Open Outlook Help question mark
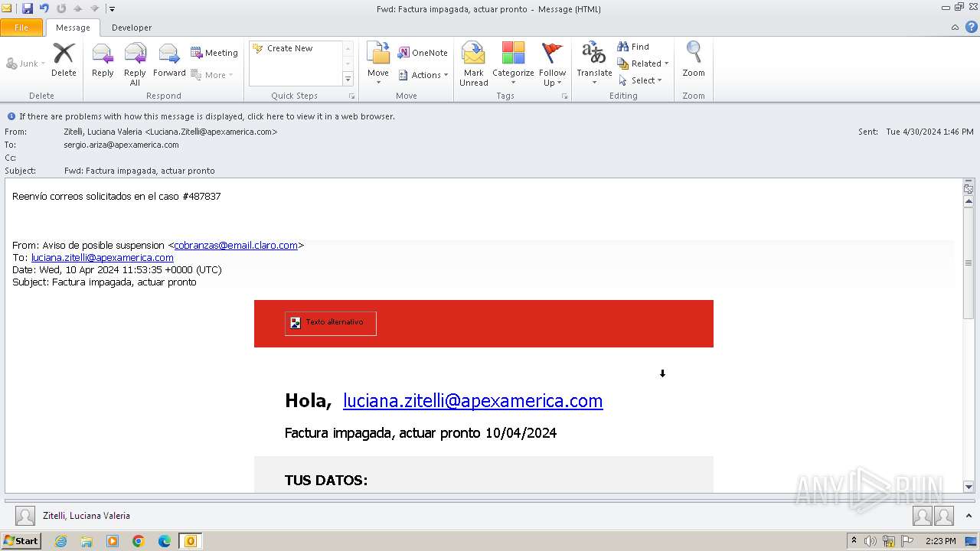Image resolution: width=980 pixels, height=551 pixels. tap(971, 27)
